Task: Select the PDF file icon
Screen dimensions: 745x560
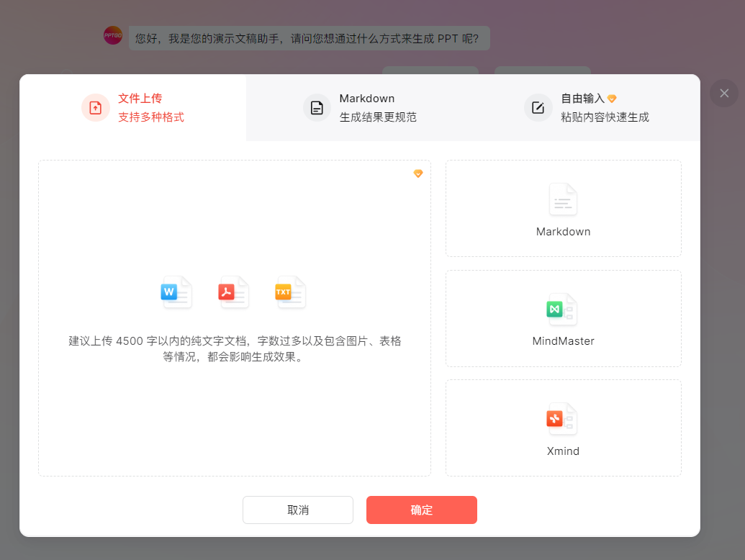Action: click(233, 292)
